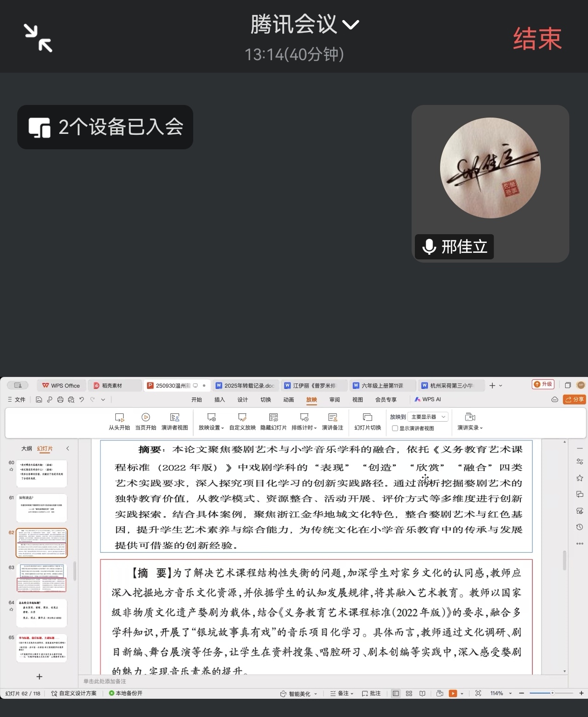Click the 自定义放映 icon

(x=242, y=418)
